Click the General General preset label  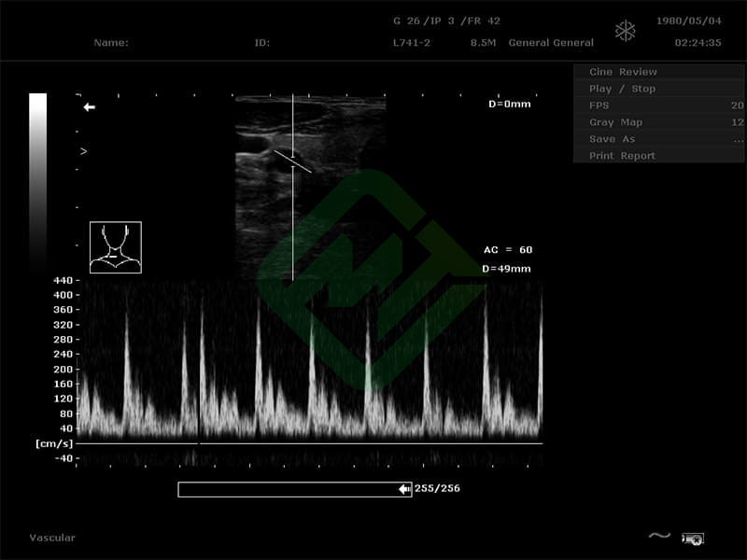551,43
